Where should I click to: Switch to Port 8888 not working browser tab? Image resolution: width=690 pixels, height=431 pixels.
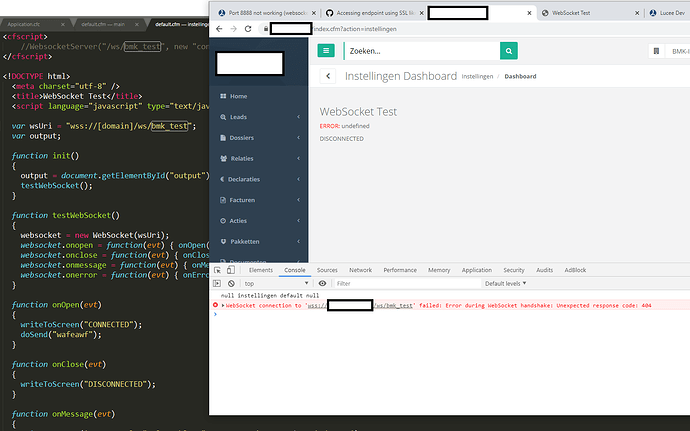pos(267,13)
